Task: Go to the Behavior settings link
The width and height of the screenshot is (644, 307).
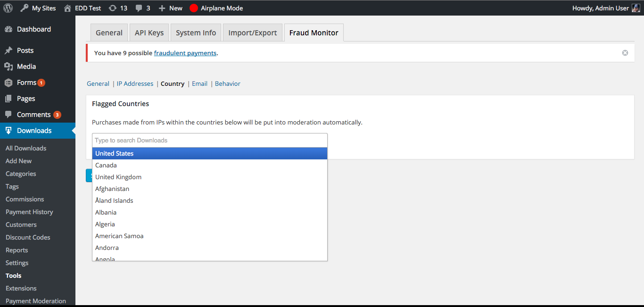Action: coord(227,83)
